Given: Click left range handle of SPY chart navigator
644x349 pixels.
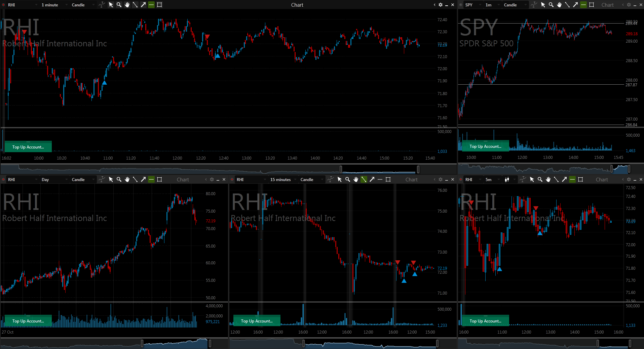Looking at the screenshot, I should click(x=612, y=169).
